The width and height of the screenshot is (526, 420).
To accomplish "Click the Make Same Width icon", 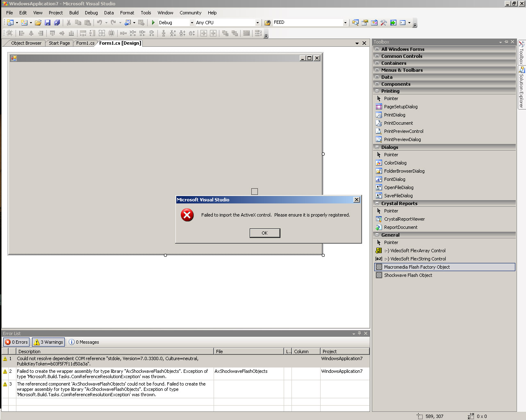I will pos(83,33).
